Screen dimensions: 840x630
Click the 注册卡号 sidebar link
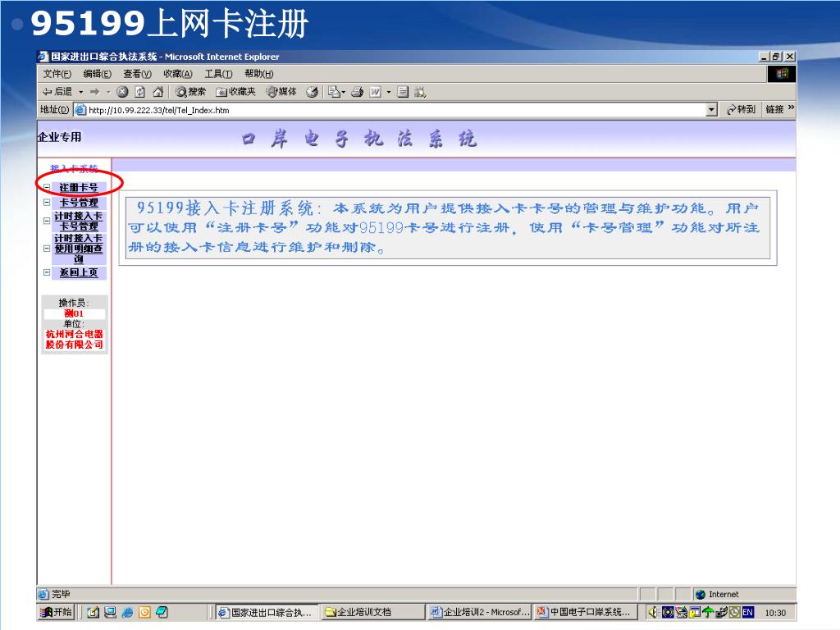79,188
